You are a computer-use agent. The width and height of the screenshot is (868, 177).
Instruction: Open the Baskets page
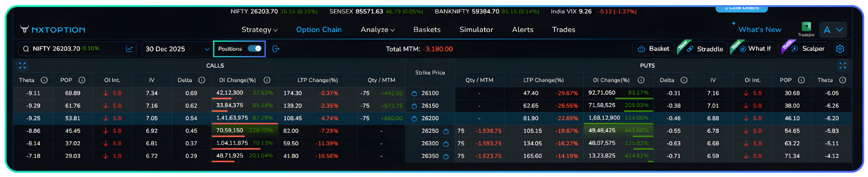coord(427,30)
